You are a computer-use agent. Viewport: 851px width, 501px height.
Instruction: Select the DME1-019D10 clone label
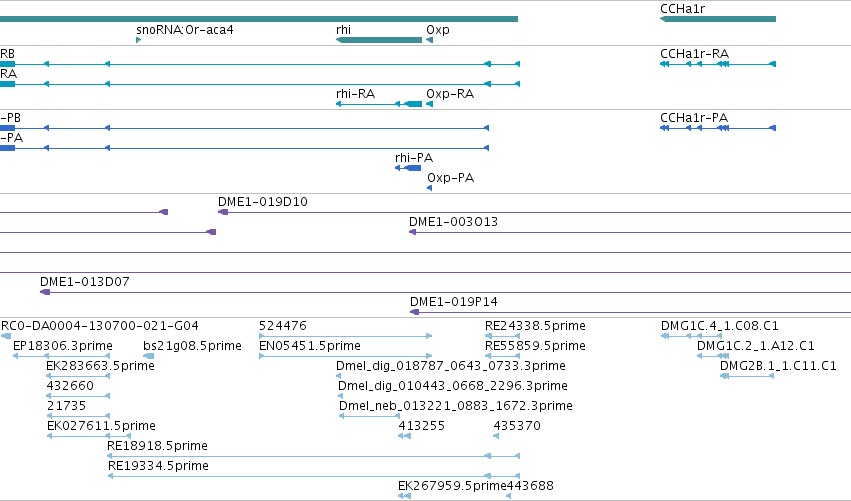(x=263, y=202)
